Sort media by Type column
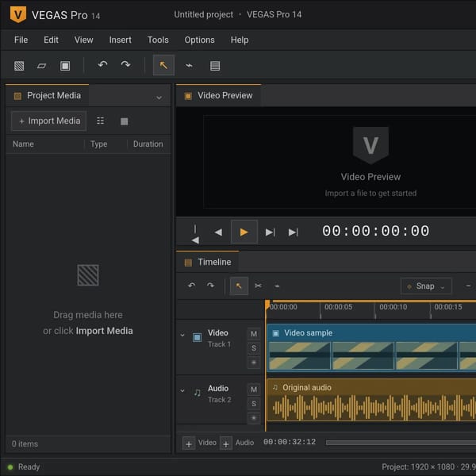 [x=98, y=144]
